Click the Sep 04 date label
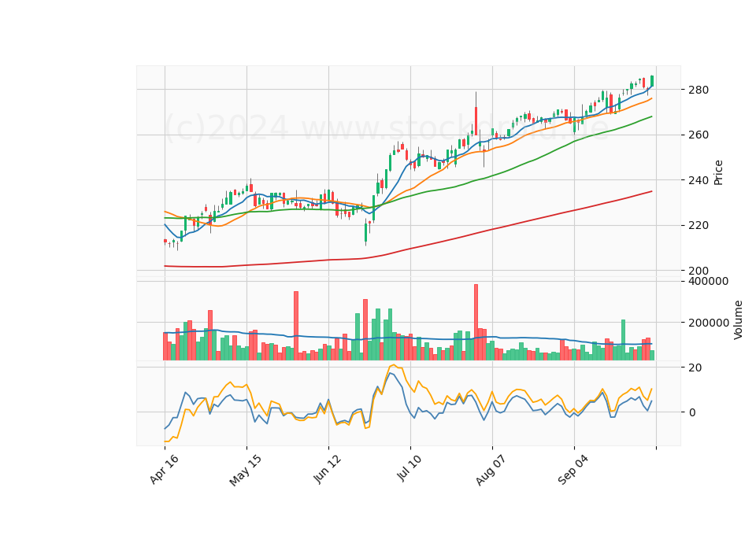The height and width of the screenshot is (543, 756). pyautogui.click(x=573, y=470)
